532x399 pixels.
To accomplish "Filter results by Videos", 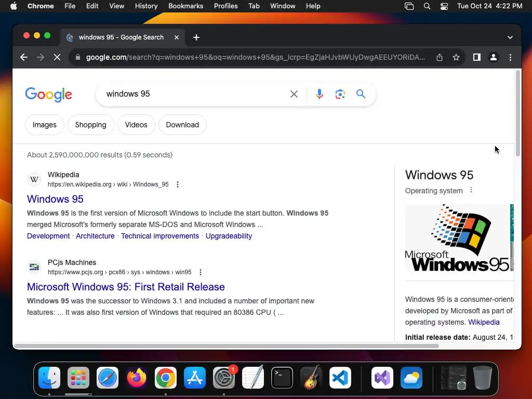I will [136, 125].
